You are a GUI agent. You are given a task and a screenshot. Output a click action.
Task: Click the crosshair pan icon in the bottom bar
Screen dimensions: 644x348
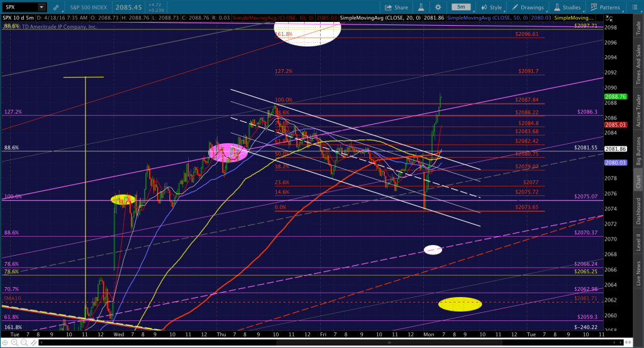click(x=5, y=342)
